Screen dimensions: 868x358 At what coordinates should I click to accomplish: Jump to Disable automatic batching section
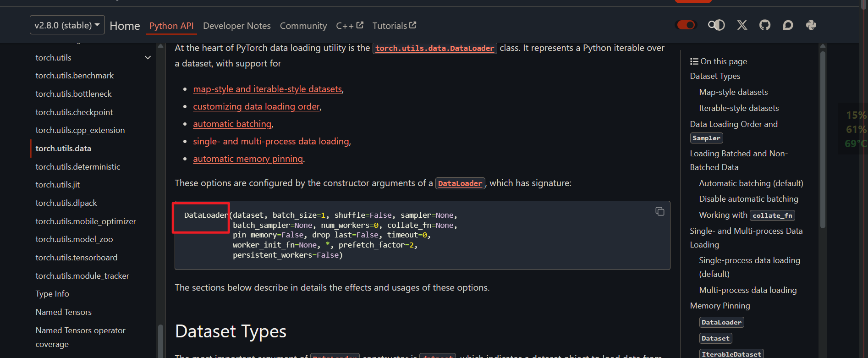pyautogui.click(x=748, y=199)
